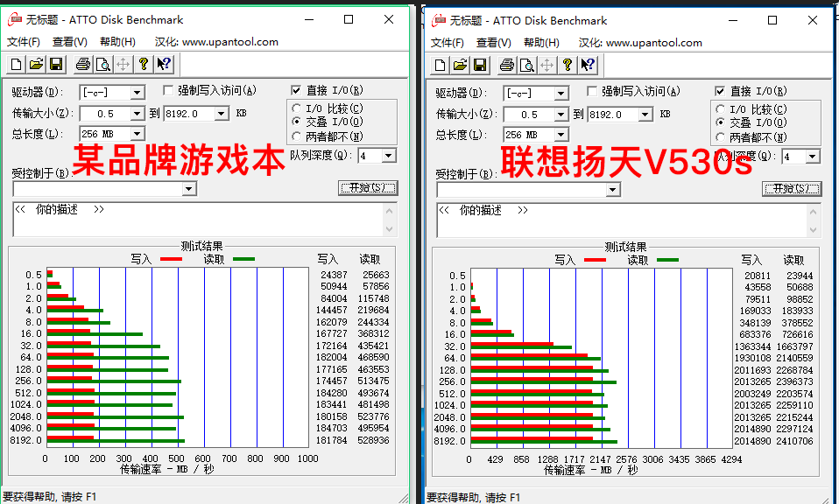Click ATTO app icon in left window title bar
The image size is (839, 504).
pyautogui.click(x=15, y=20)
